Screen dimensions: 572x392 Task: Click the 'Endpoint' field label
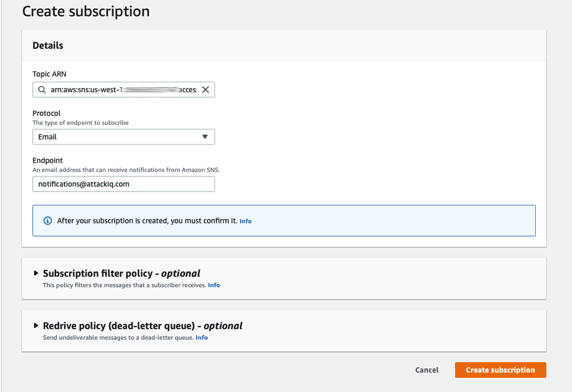coord(47,160)
